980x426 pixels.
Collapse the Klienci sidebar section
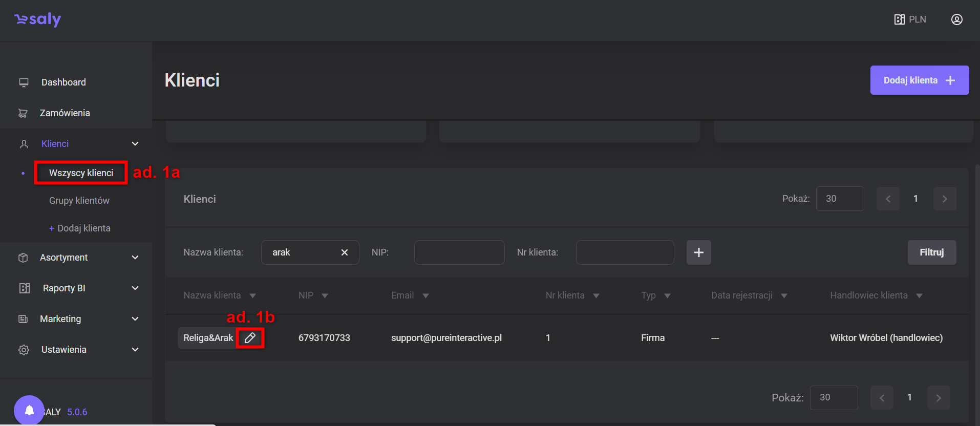coord(135,144)
